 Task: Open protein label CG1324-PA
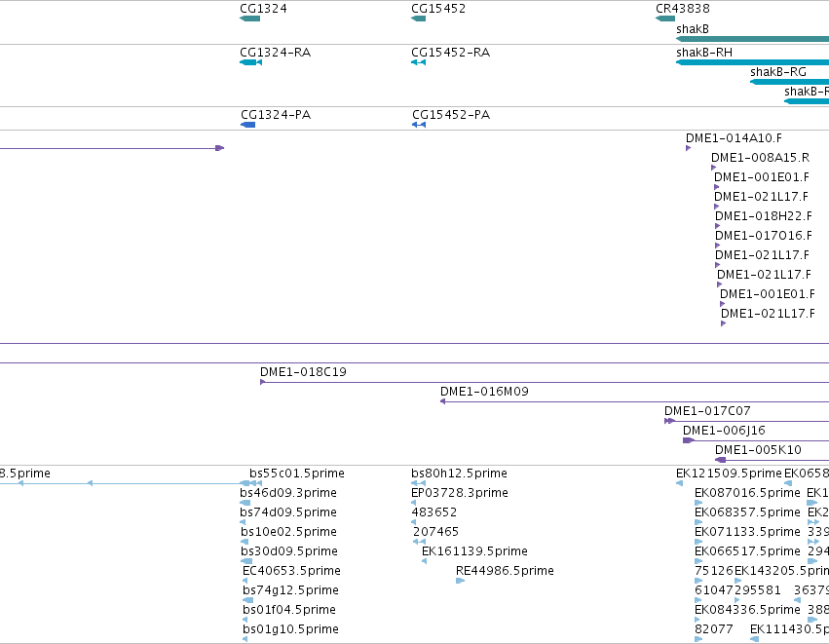[x=276, y=115]
